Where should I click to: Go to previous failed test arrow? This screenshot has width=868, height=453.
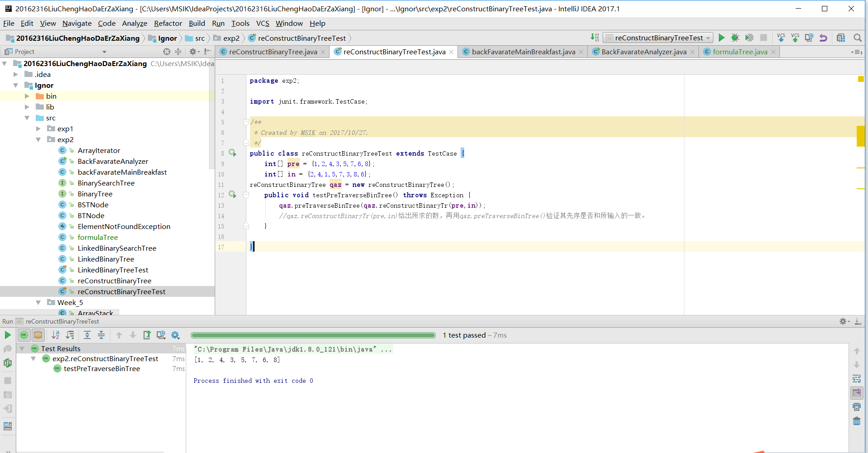click(x=119, y=335)
